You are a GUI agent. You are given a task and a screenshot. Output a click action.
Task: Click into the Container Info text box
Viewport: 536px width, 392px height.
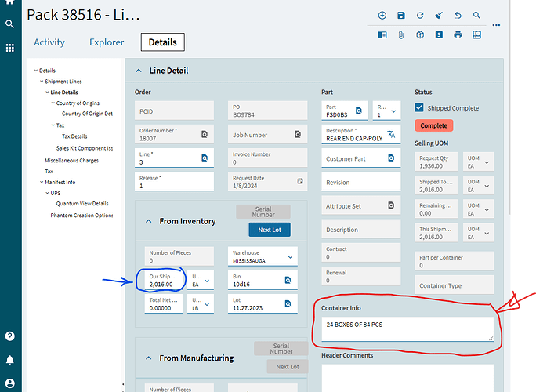(407, 328)
